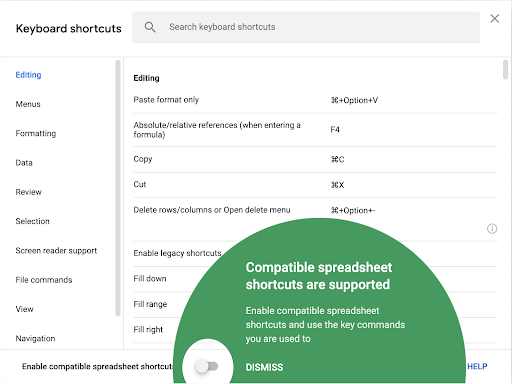Go to the Formatting shortcuts section
Image resolution: width=512 pixels, height=384 pixels.
(x=36, y=134)
